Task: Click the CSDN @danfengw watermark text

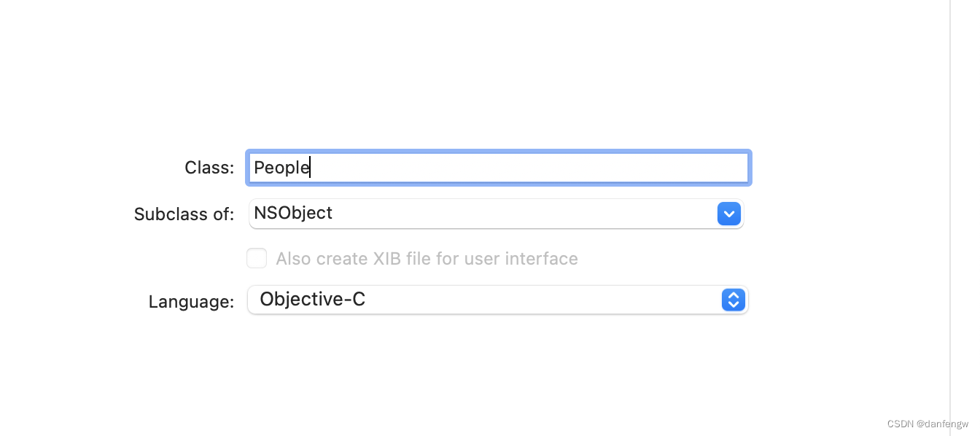Action: point(927,424)
